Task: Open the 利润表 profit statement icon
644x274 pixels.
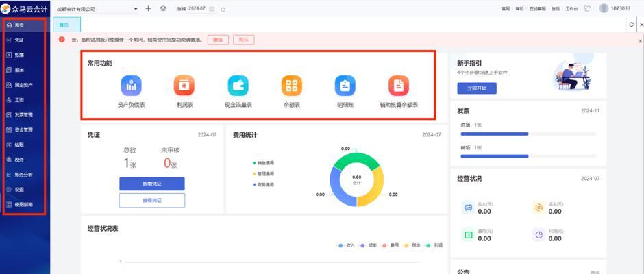Action: [x=184, y=86]
